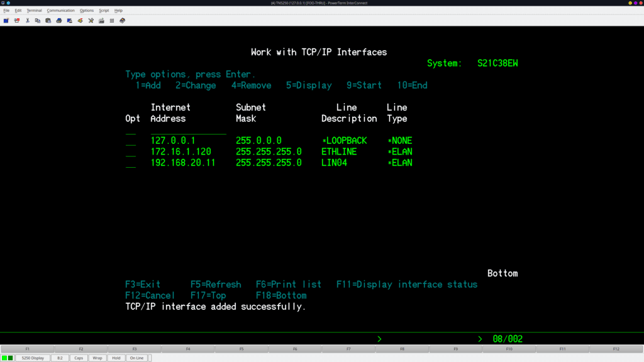Click the 255.0.0.0 subnet mask text
This screenshot has width=644, height=362.
[258, 141]
